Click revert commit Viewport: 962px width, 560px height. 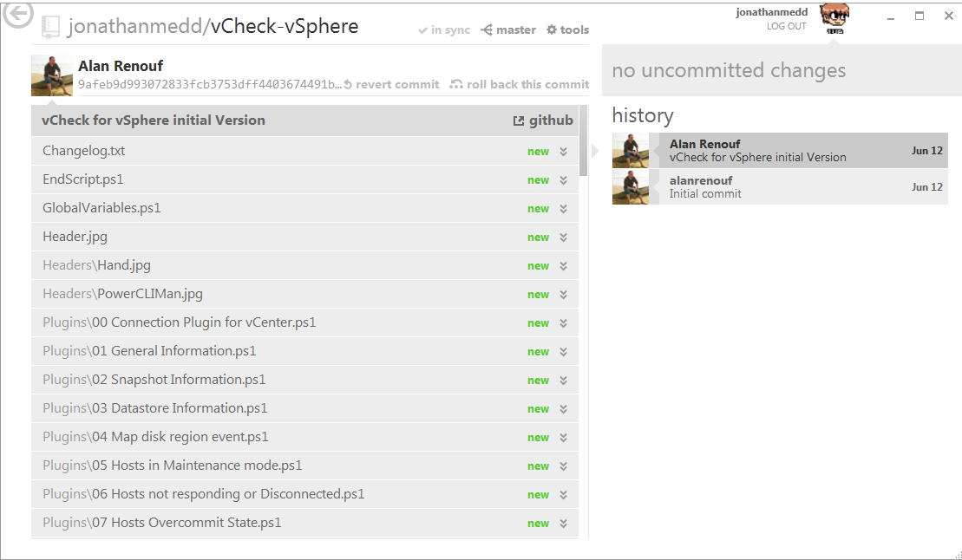(x=391, y=84)
